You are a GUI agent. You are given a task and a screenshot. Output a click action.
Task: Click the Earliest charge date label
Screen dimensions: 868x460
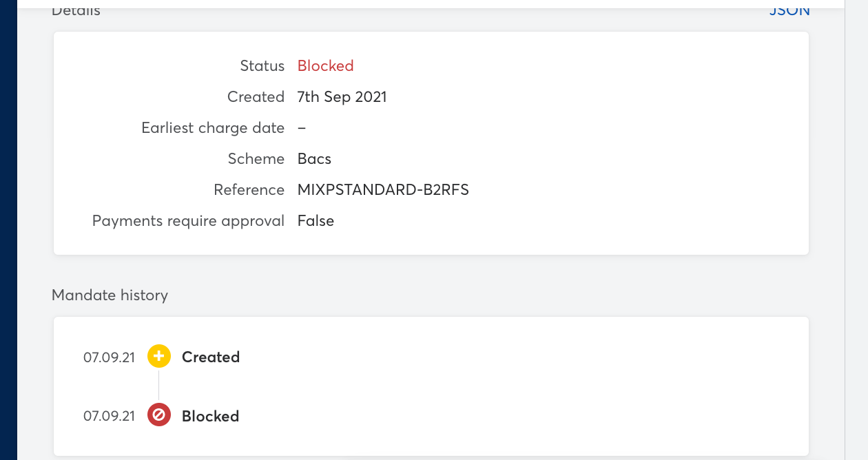(213, 128)
